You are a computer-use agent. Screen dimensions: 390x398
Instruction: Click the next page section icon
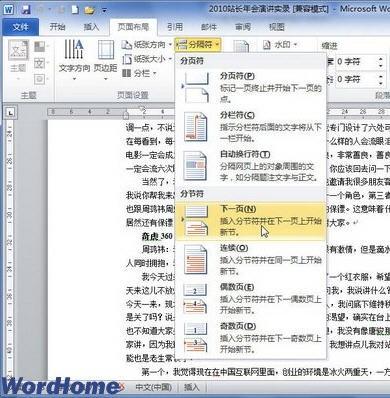coord(196,220)
